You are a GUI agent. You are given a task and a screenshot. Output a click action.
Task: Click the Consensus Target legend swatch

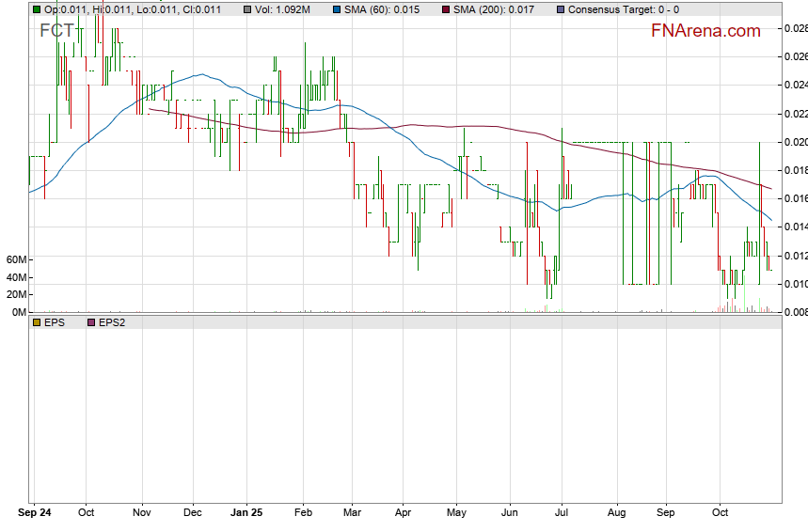(562, 9)
